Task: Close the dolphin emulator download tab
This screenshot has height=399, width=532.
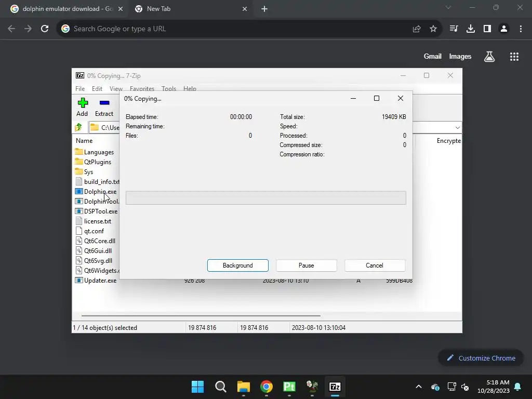Action: tap(121, 9)
